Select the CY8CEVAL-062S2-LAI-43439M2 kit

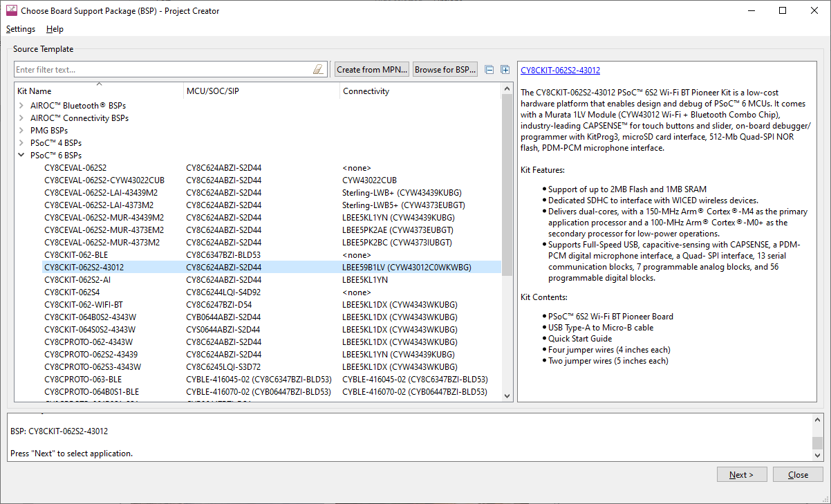101,193
